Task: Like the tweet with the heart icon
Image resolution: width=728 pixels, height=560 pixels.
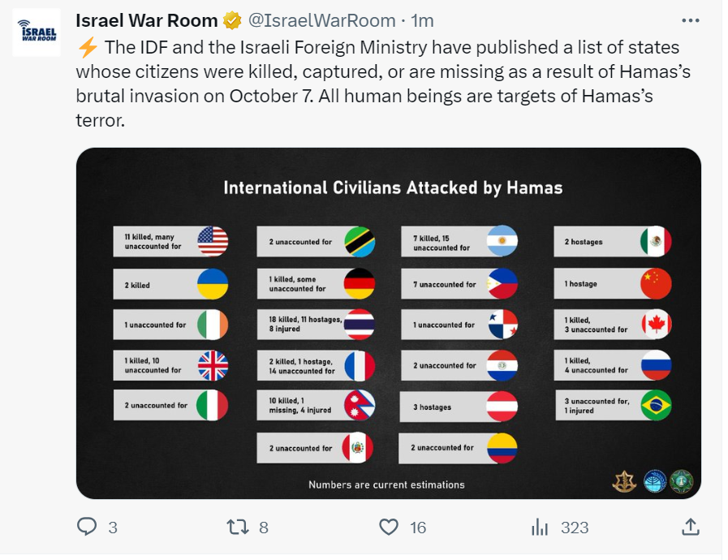Action: click(389, 527)
